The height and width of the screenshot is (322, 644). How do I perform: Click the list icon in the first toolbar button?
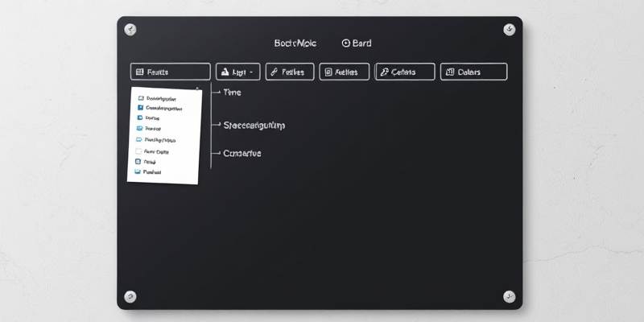click(x=139, y=72)
